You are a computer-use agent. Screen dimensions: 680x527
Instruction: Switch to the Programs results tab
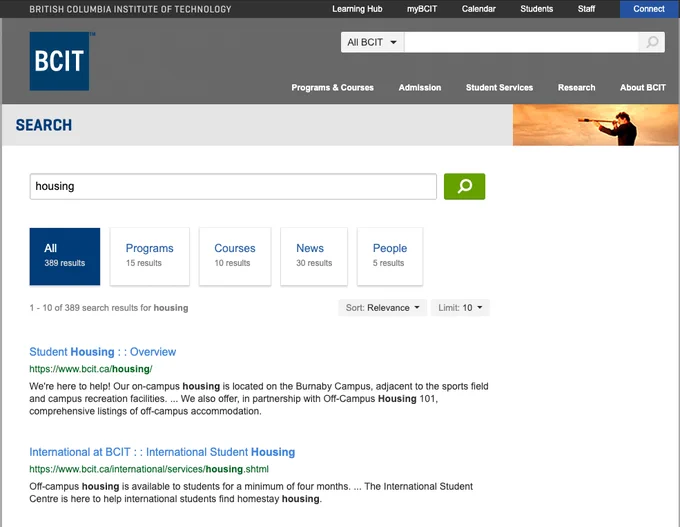pos(150,256)
